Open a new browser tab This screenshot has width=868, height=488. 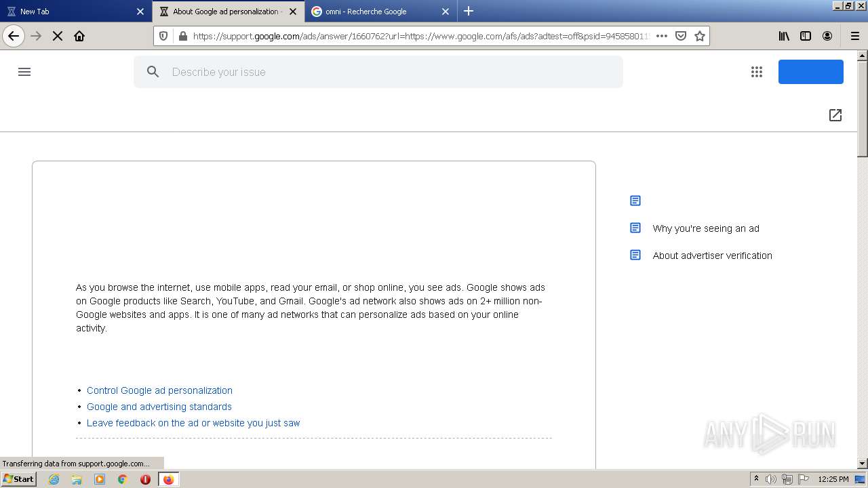coord(469,11)
